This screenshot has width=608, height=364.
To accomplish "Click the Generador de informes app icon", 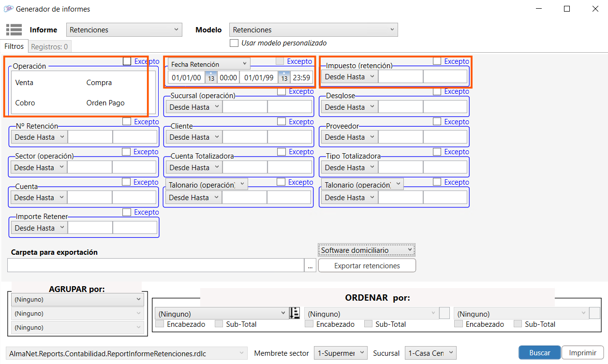I will [x=8, y=9].
